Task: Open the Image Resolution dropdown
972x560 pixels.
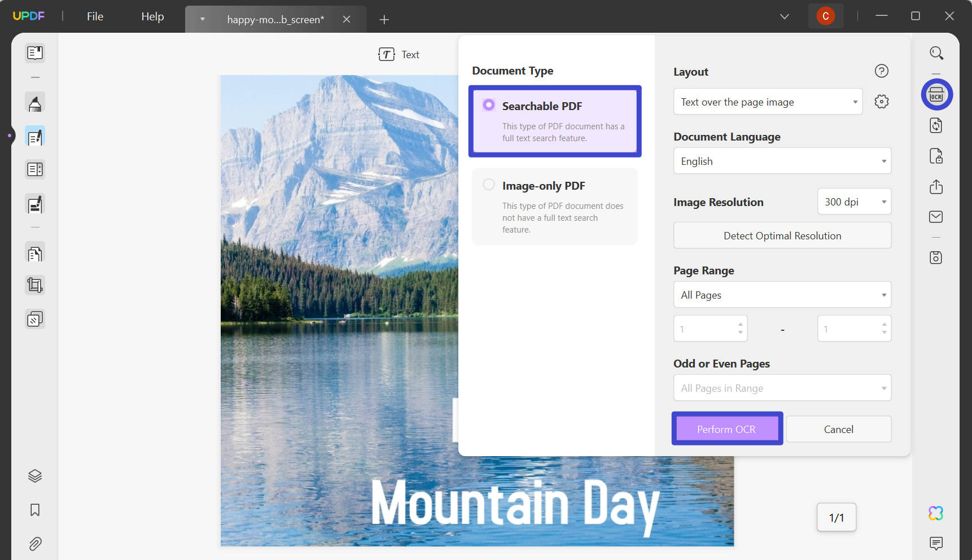Action: [854, 202]
